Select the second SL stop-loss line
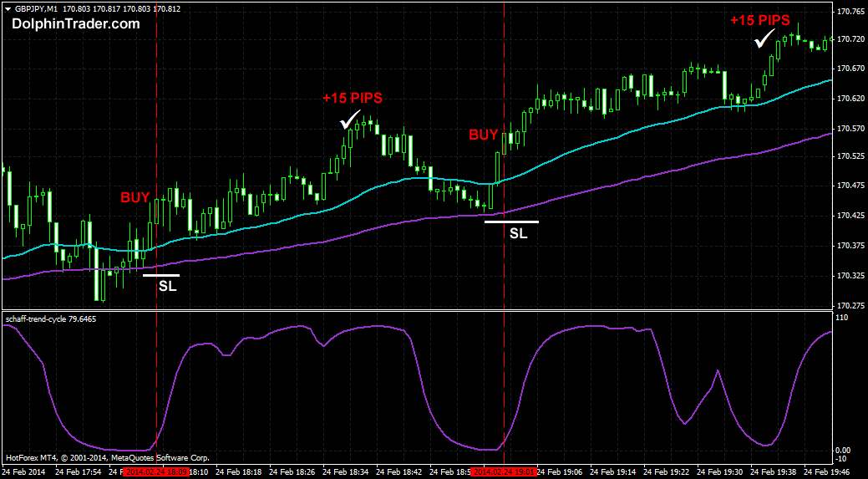Image resolution: width=868 pixels, height=479 pixels. tap(511, 222)
